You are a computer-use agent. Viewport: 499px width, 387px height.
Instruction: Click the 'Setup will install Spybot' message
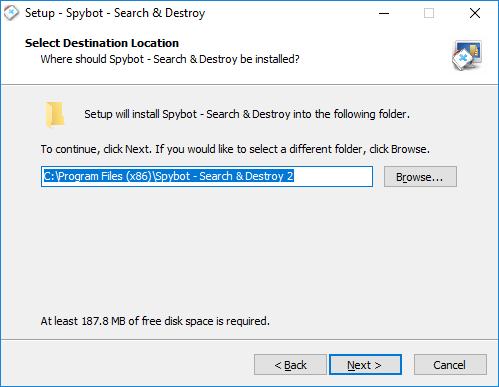pyautogui.click(x=247, y=114)
